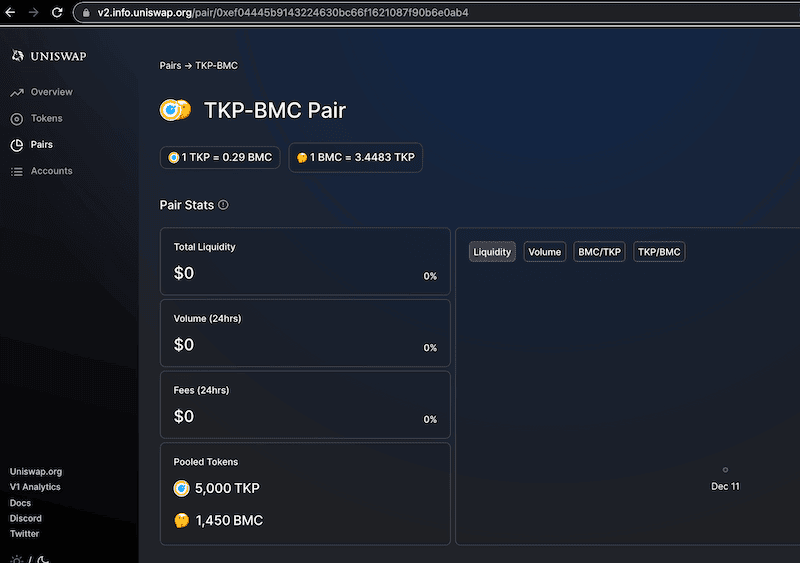
Task: Select the Volume chart tab
Action: (x=544, y=252)
